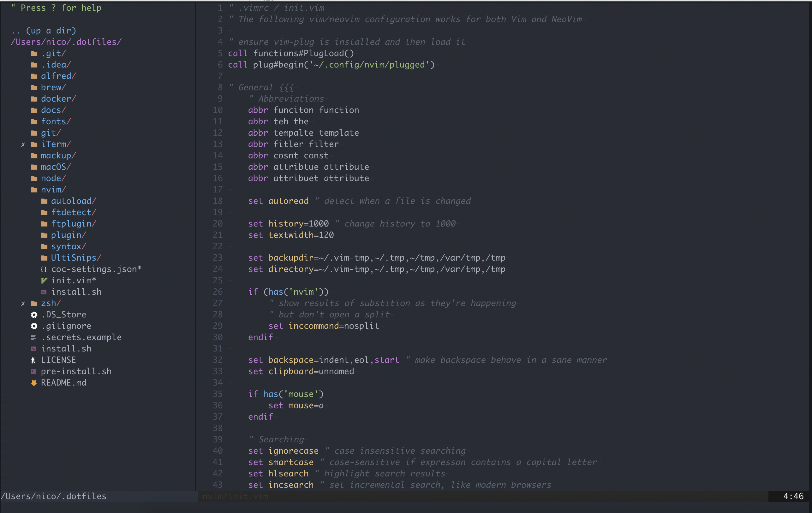
Task: Click the shell icon next to pre-install.sh
Action: 34,371
